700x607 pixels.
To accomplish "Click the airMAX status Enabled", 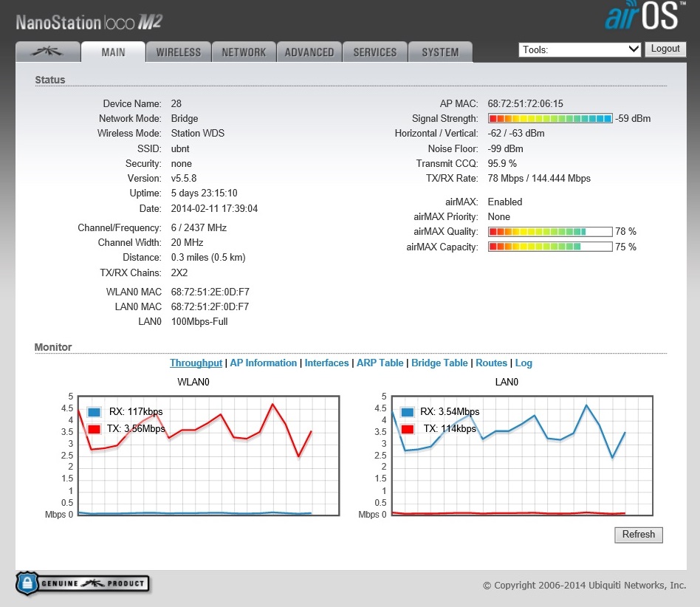I will 505,202.
